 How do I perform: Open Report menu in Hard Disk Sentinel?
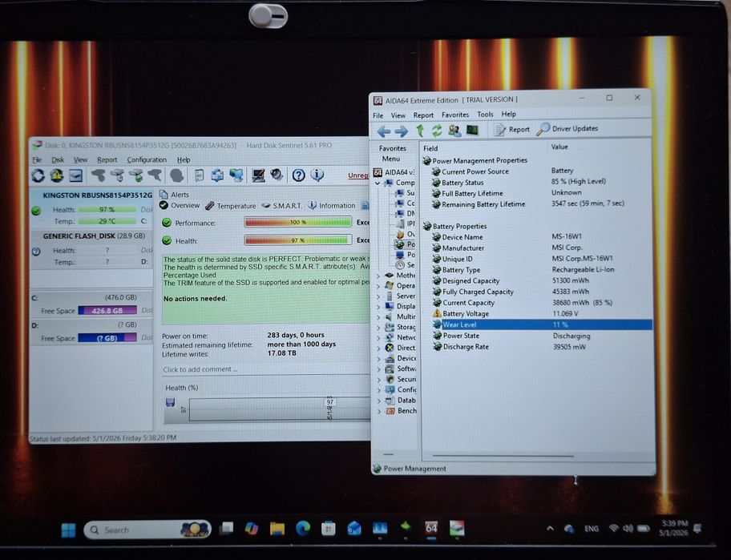point(107,159)
